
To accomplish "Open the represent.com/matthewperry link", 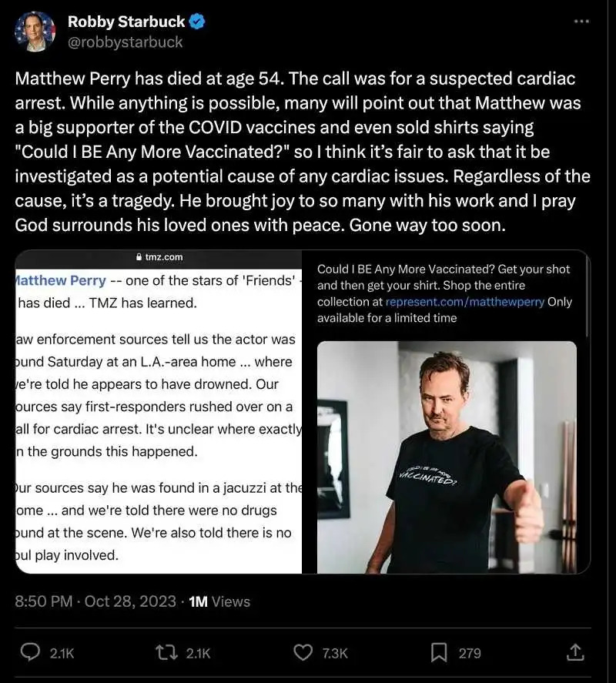I will coord(464,302).
